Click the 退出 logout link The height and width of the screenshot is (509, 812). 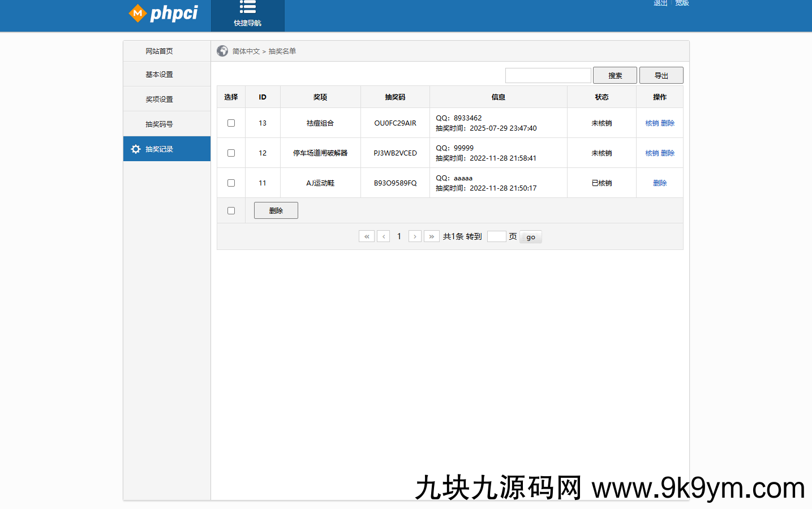coord(660,3)
